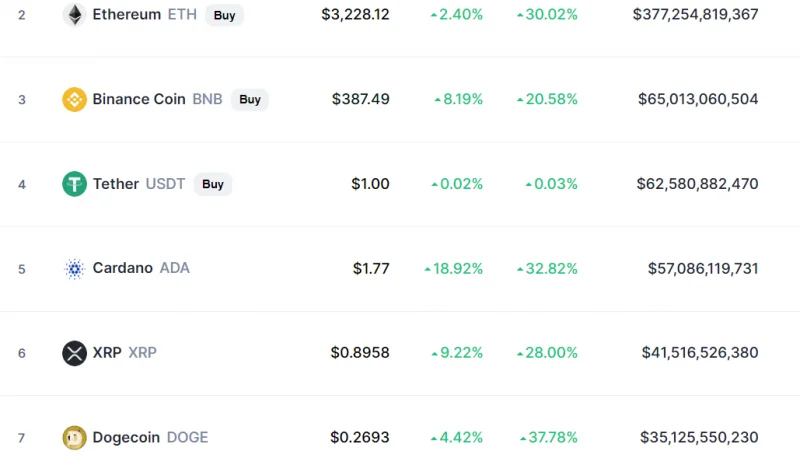The width and height of the screenshot is (800, 458).
Task: Click the Ethereum coin logo icon
Action: [x=74, y=15]
